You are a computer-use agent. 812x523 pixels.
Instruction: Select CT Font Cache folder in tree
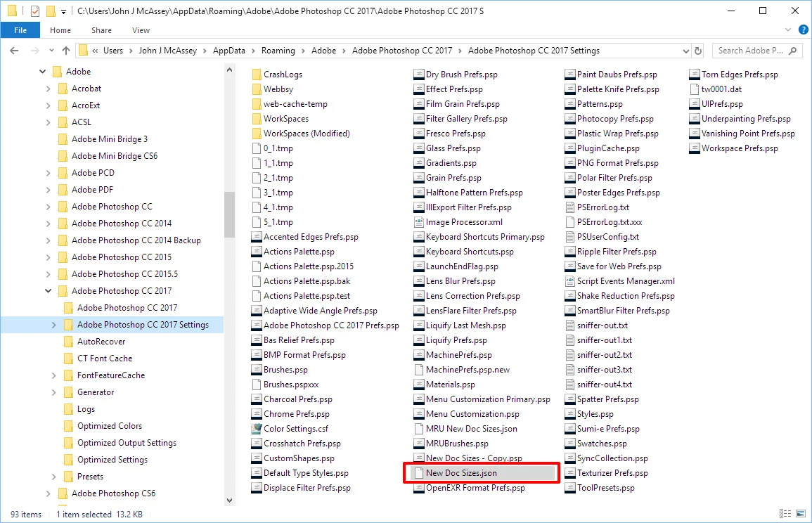[105, 359]
